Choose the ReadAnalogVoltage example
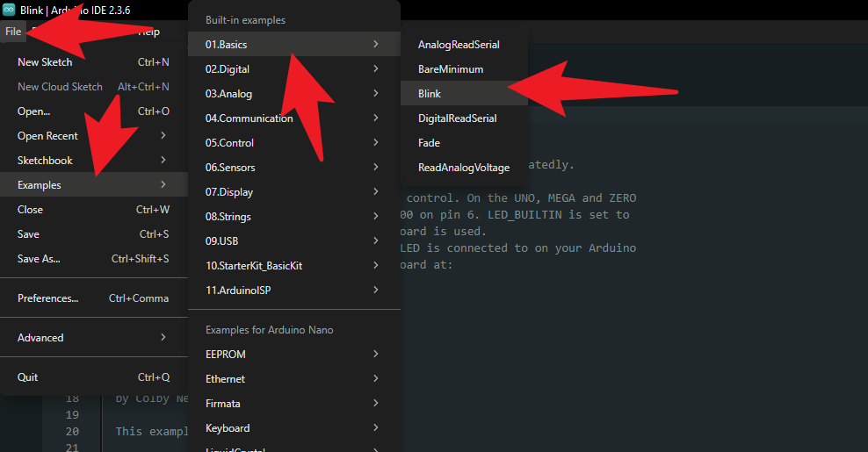 (464, 167)
